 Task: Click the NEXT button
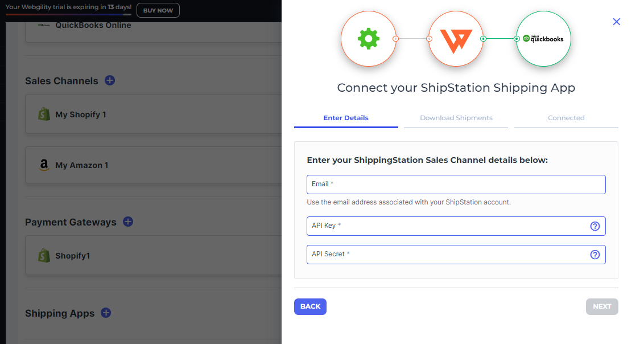(x=602, y=306)
